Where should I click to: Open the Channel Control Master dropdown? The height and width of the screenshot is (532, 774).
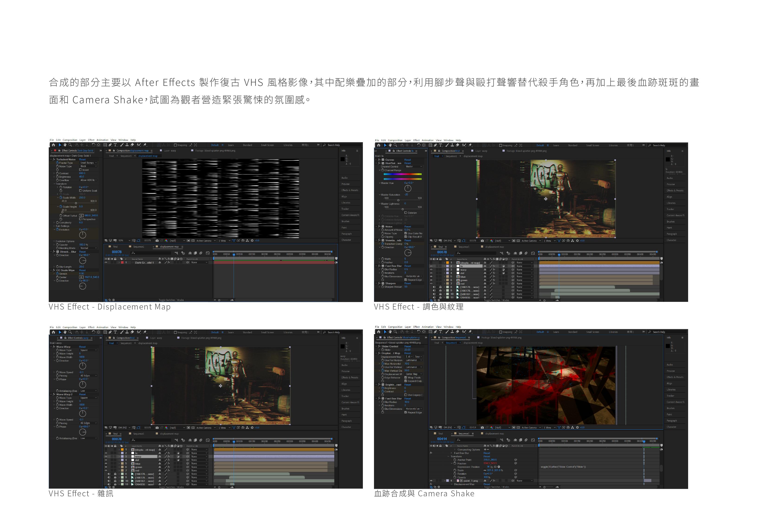click(x=413, y=167)
